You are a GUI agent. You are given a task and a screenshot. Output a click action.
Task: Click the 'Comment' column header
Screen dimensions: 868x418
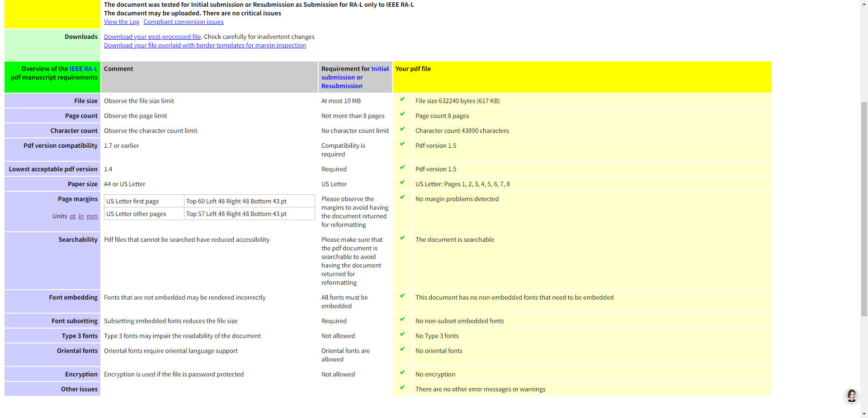[209, 77]
